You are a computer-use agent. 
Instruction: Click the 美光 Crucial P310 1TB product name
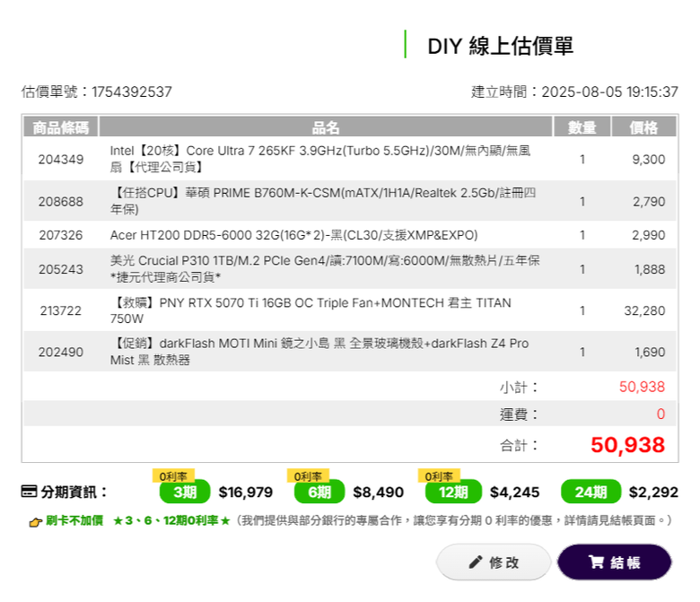(x=325, y=268)
